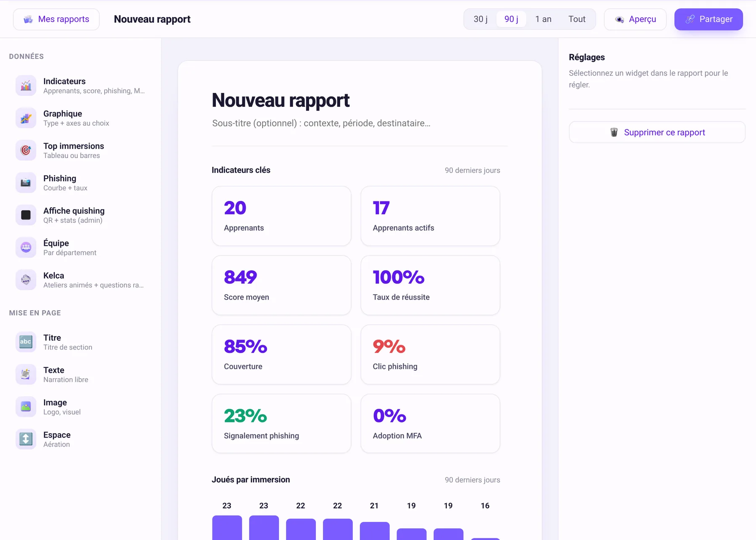
Task: Switch period to Tout
Action: click(577, 19)
